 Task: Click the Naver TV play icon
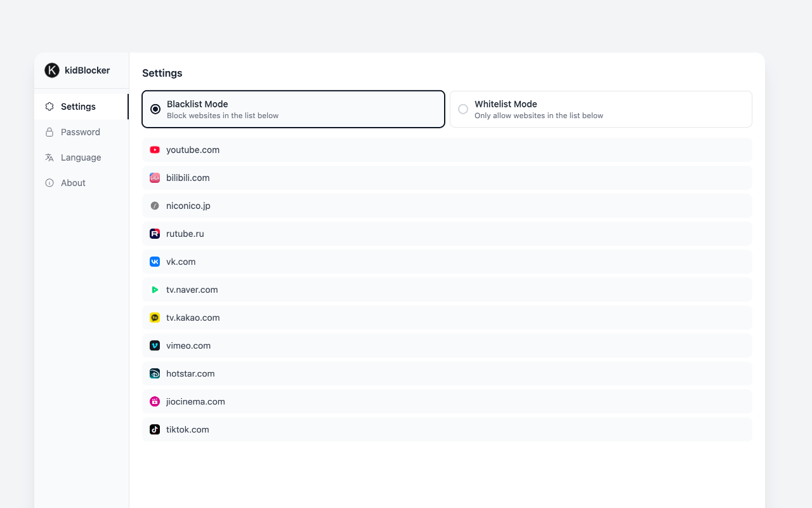point(155,290)
